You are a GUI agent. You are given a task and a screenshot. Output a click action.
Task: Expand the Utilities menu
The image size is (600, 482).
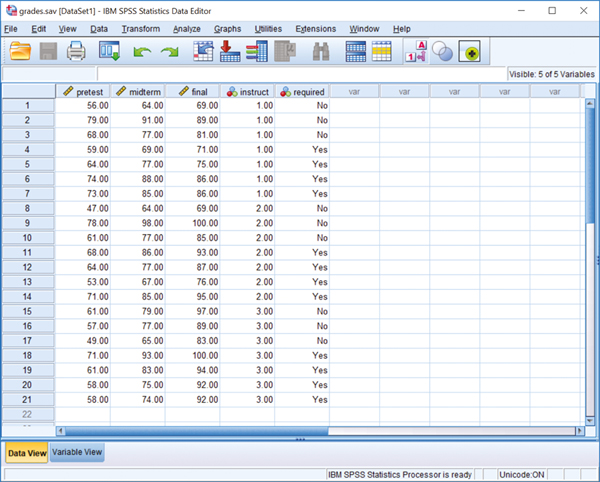(x=268, y=29)
